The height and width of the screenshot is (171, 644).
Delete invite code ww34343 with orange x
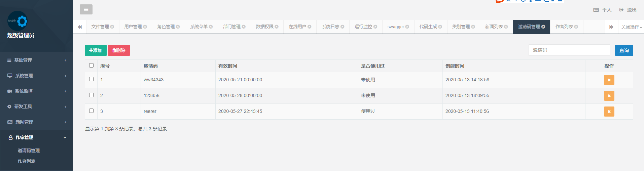pyautogui.click(x=609, y=80)
